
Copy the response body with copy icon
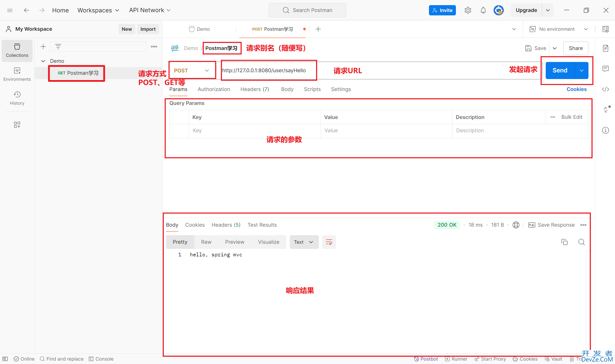coord(564,242)
